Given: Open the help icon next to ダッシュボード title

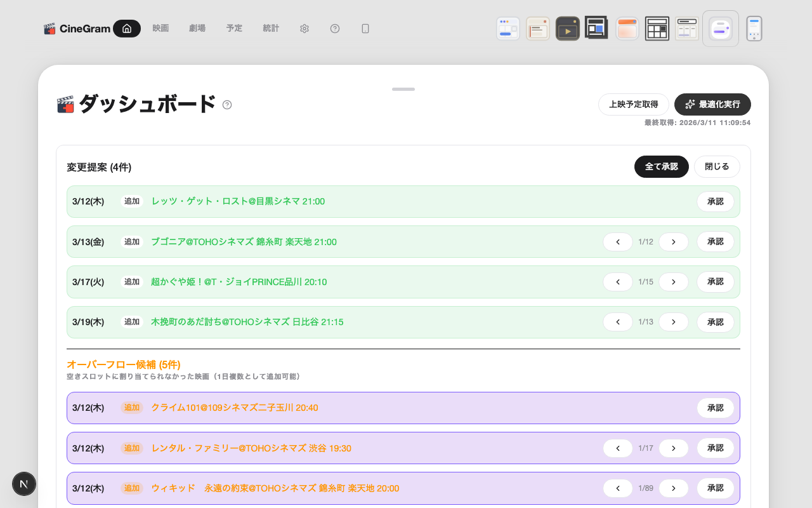Looking at the screenshot, I should pyautogui.click(x=227, y=106).
